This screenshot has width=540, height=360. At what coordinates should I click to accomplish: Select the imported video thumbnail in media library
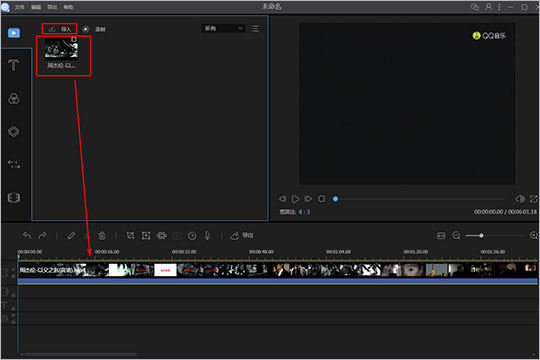coord(61,48)
